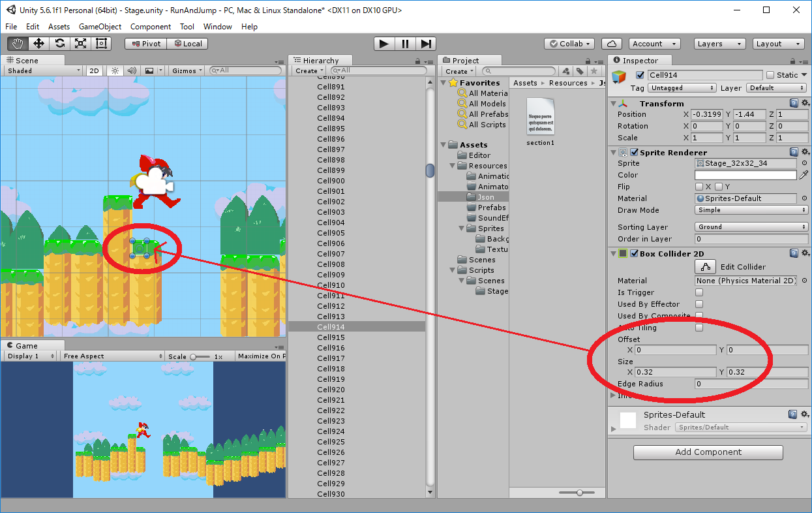Image resolution: width=812 pixels, height=513 pixels.
Task: Open the Shaded draw mode dropdown
Action: click(42, 70)
